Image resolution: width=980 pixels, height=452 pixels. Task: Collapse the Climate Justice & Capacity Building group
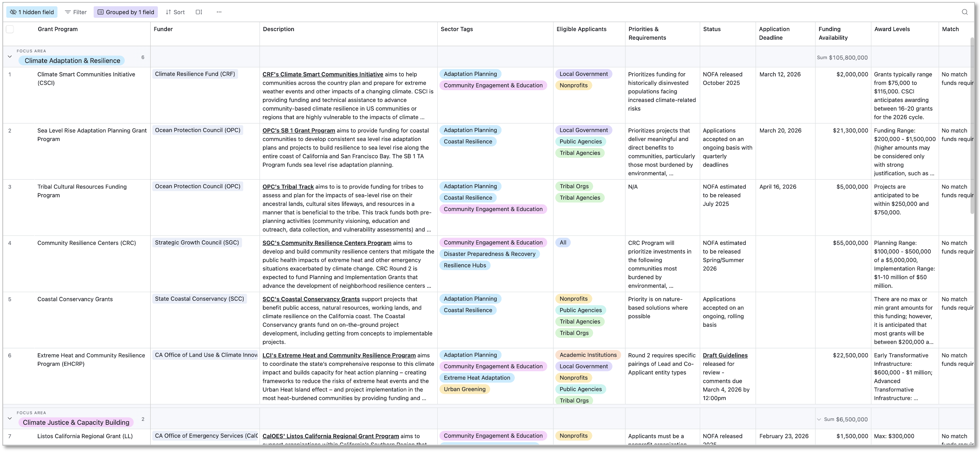[x=10, y=418]
